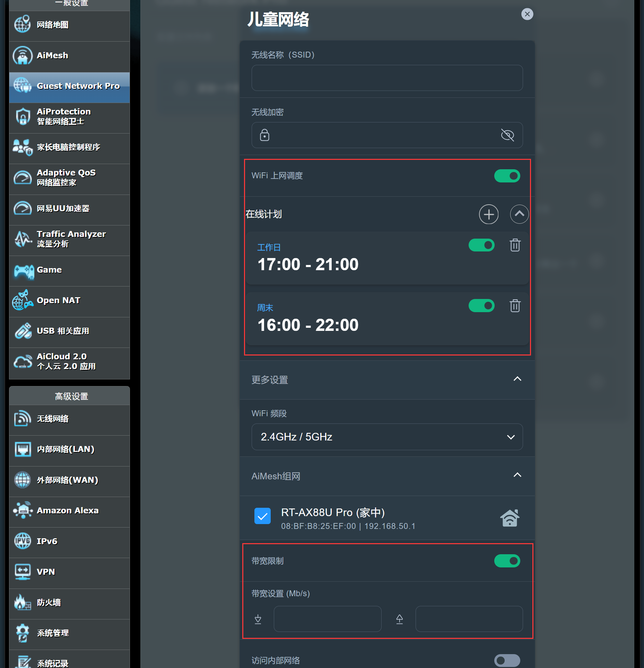Click the USB 相关应用 icon
The width and height of the screenshot is (644, 668).
[x=23, y=331]
